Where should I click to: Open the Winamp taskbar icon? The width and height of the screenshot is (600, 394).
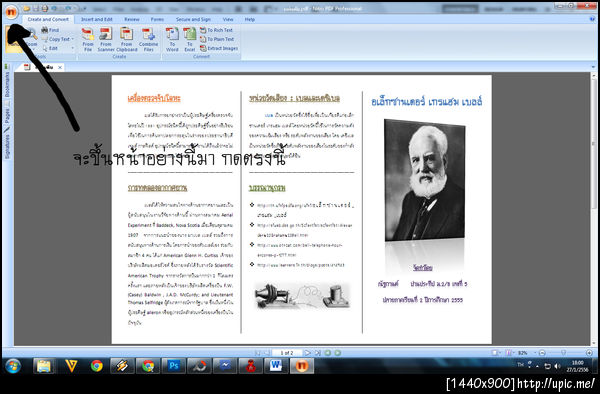pyautogui.click(x=122, y=366)
